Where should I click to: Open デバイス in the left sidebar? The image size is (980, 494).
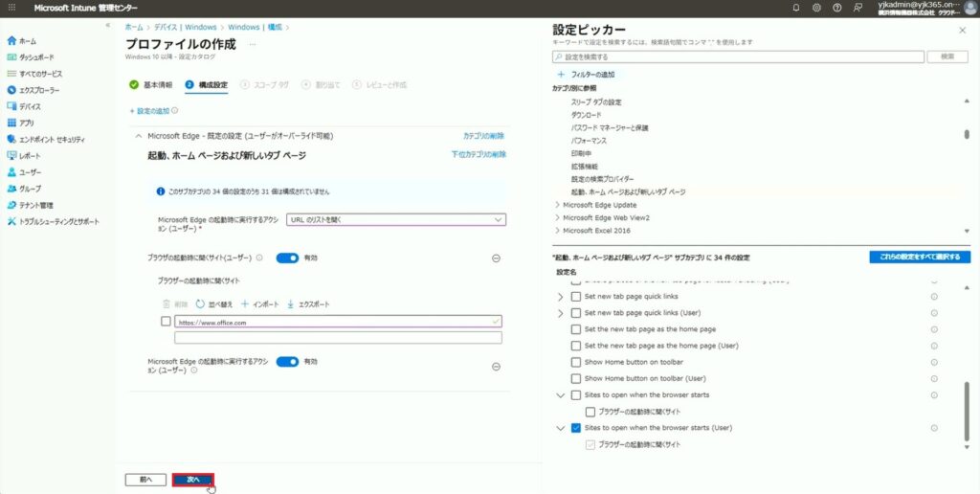[x=30, y=106]
